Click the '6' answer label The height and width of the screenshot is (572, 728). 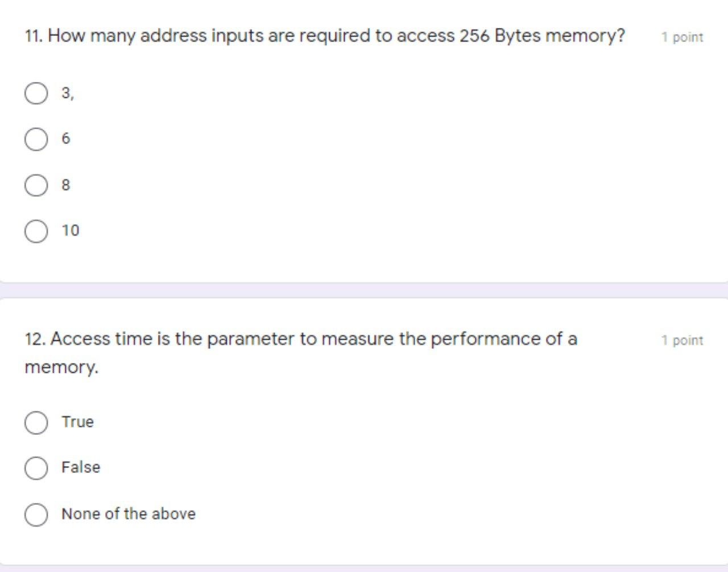66,138
